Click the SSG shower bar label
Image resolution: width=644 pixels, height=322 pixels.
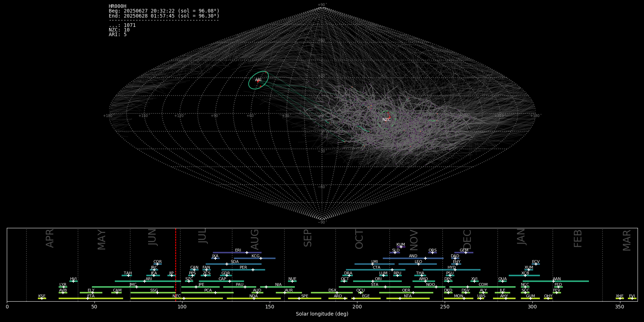pyautogui.click(x=154, y=290)
